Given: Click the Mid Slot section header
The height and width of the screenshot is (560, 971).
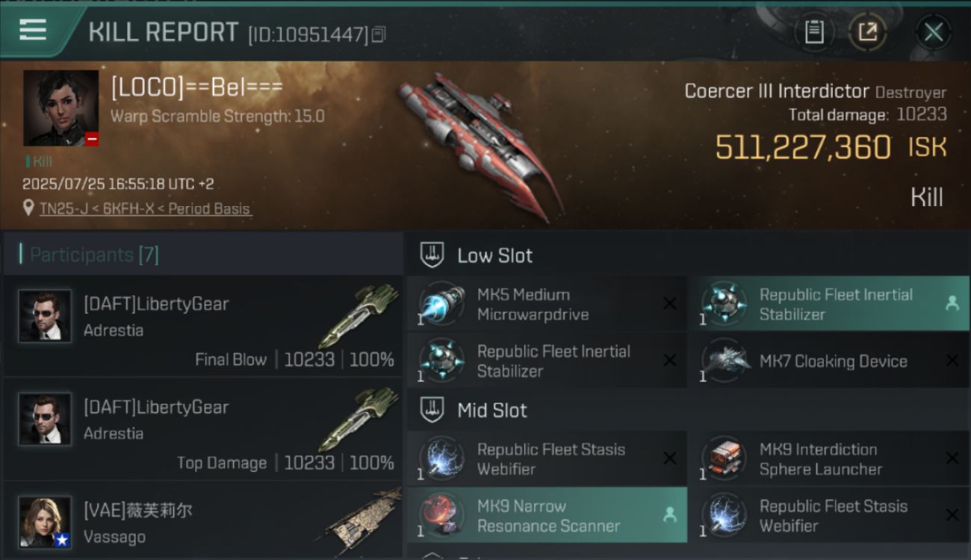Looking at the screenshot, I should point(492,411).
